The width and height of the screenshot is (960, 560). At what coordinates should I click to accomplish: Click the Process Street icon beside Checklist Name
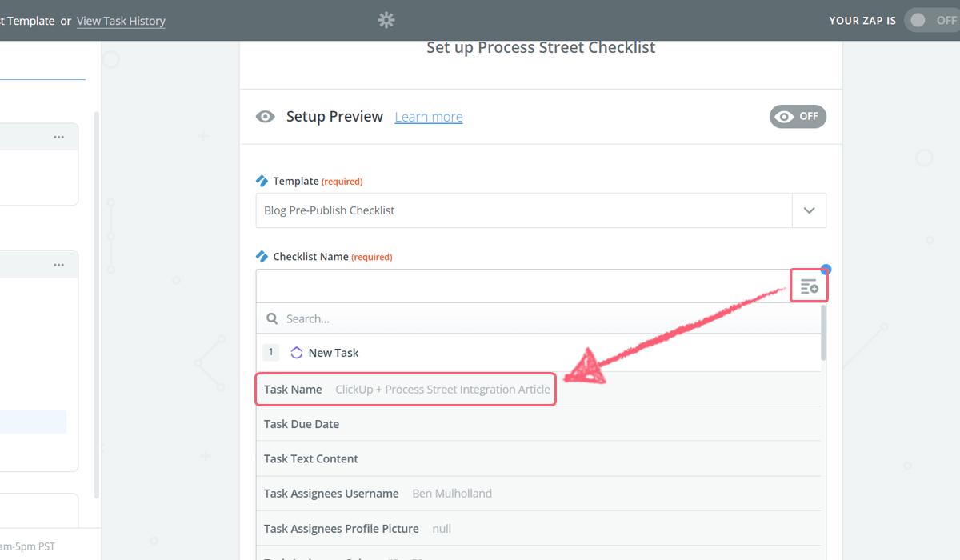262,257
